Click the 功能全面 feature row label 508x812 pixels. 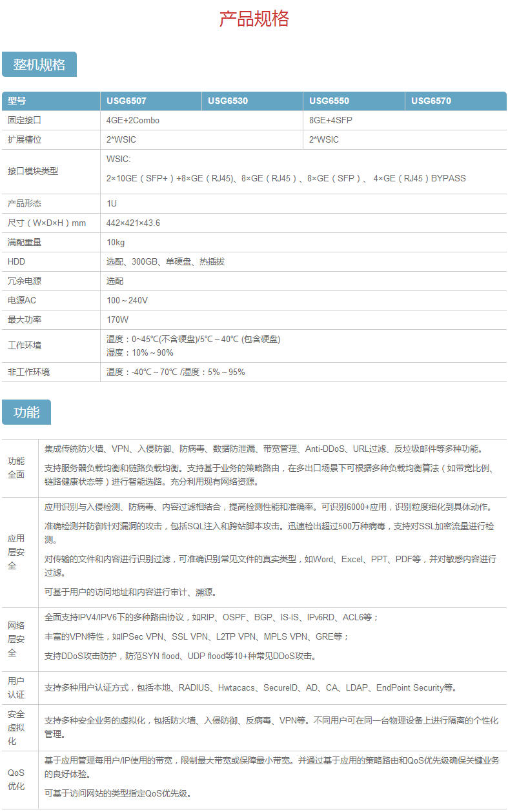(16, 468)
